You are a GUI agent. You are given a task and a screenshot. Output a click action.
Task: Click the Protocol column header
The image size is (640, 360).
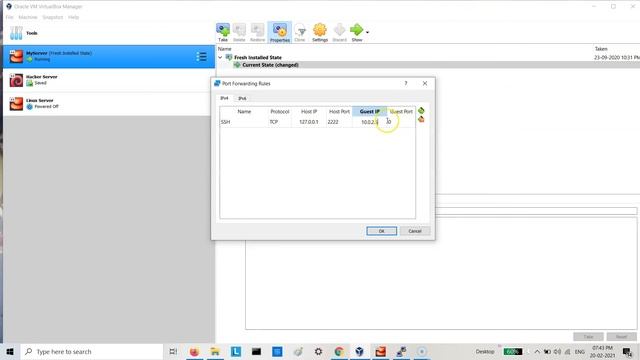280,111
